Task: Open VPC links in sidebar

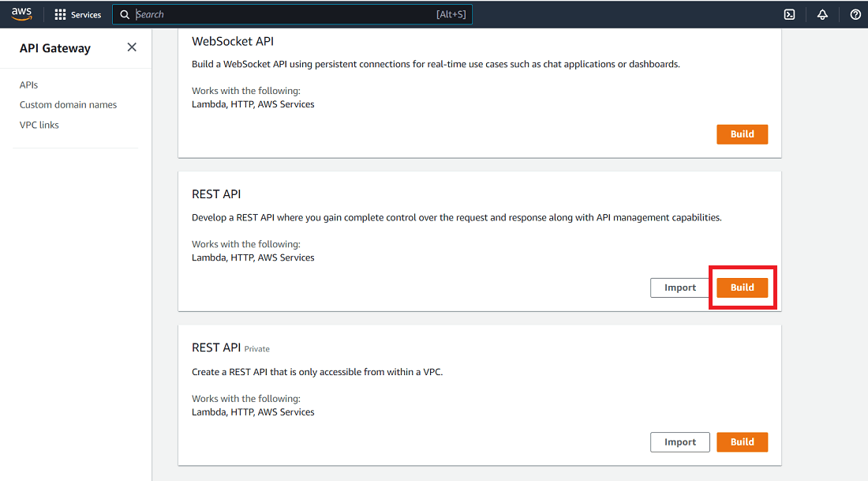Action: point(39,125)
